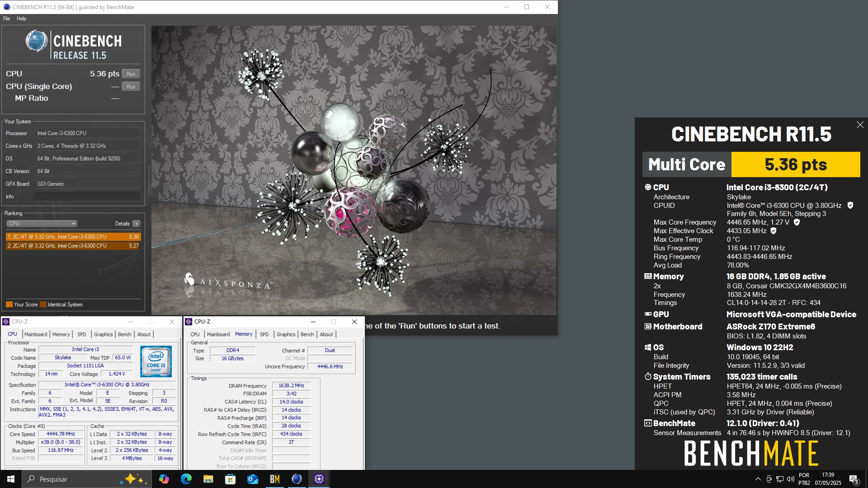
Task: Maximize the Cinebench window
Action: (x=527, y=7)
